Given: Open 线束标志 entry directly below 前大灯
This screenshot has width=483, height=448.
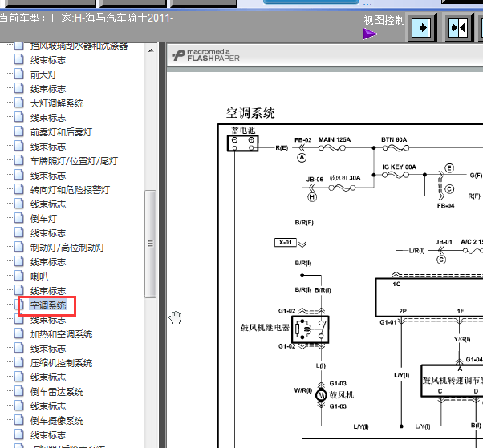Looking at the screenshot, I should pos(48,89).
